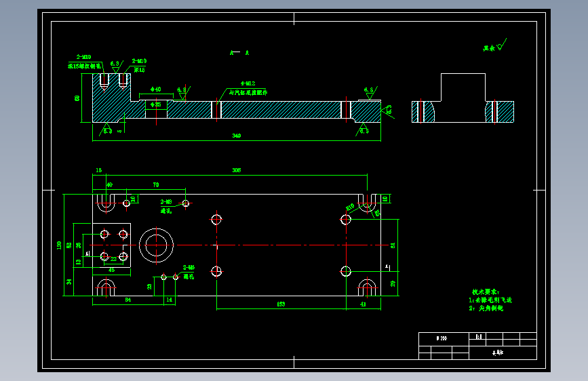
Task: Select the '340' overall length dimension
Action: pyautogui.click(x=236, y=136)
